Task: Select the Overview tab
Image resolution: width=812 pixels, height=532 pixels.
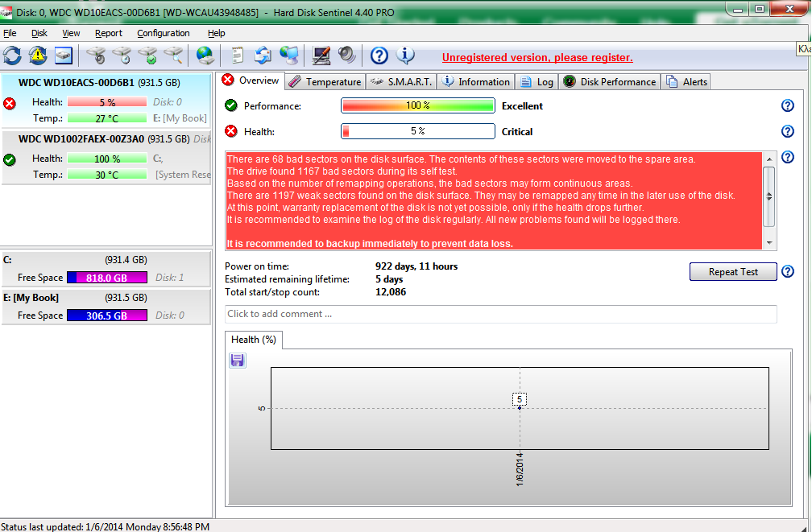Action: [x=251, y=80]
